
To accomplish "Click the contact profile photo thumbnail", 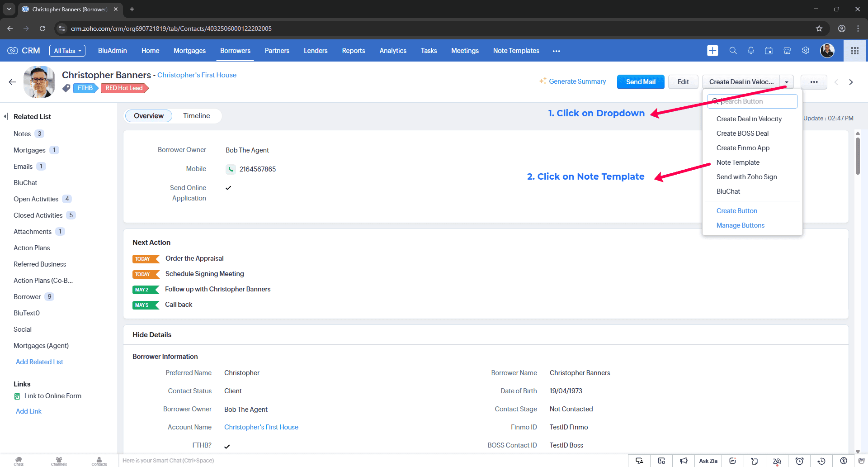I will [x=39, y=82].
